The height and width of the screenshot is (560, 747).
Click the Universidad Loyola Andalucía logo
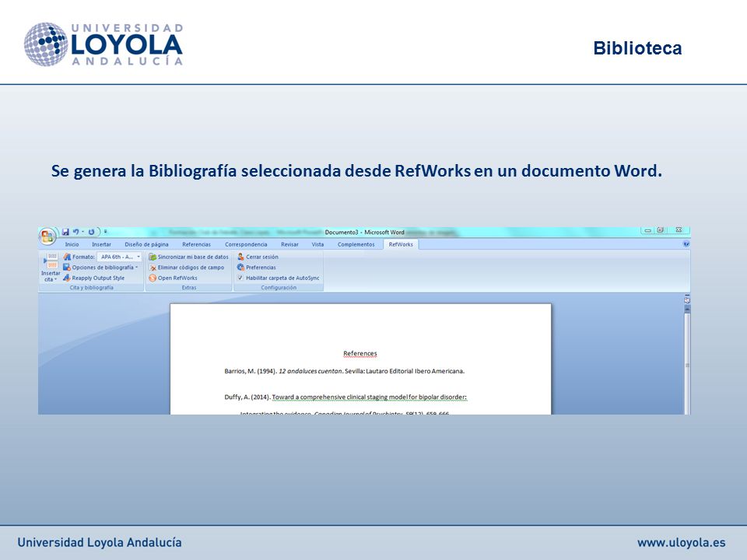pyautogui.click(x=103, y=44)
